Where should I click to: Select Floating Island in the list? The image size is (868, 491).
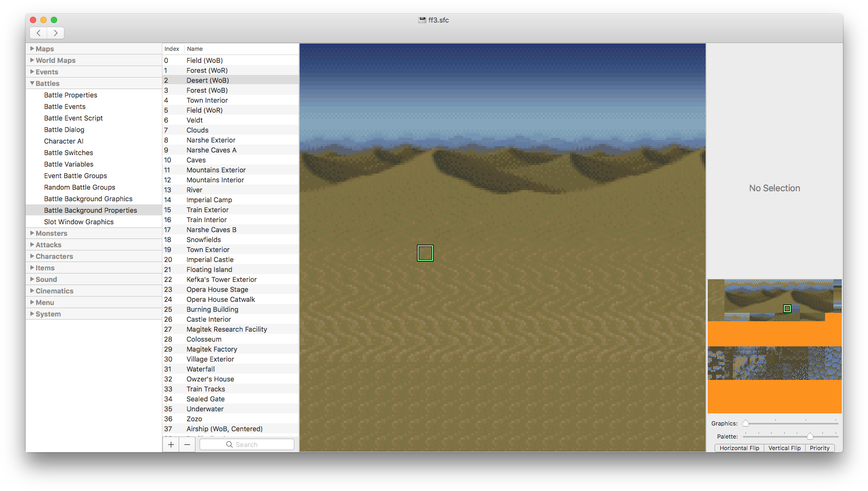(209, 269)
